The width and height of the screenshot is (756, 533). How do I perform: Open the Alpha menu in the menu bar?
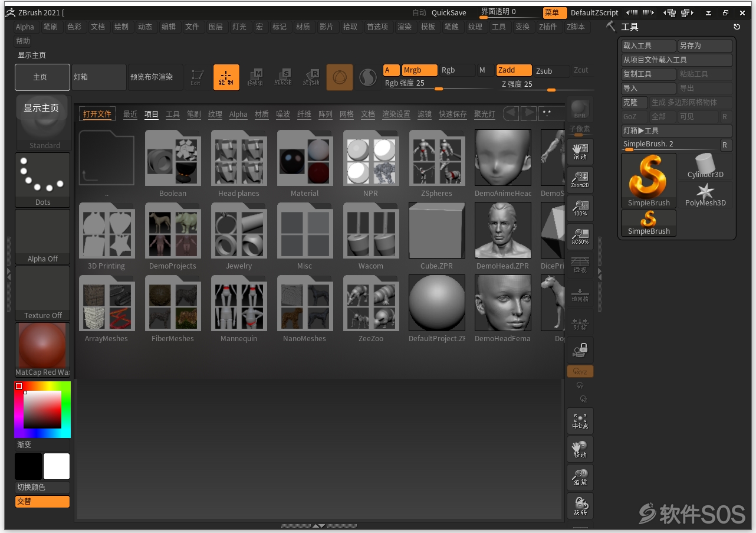[x=25, y=27]
